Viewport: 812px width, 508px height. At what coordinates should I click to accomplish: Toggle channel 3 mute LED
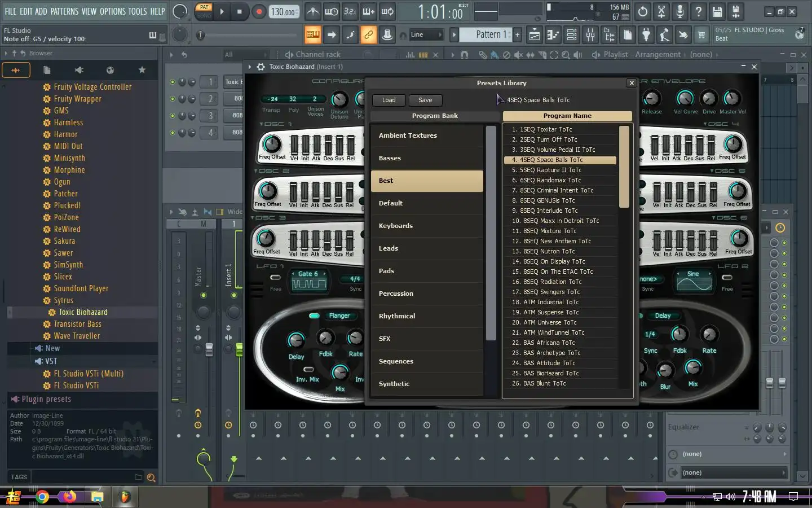(173, 116)
